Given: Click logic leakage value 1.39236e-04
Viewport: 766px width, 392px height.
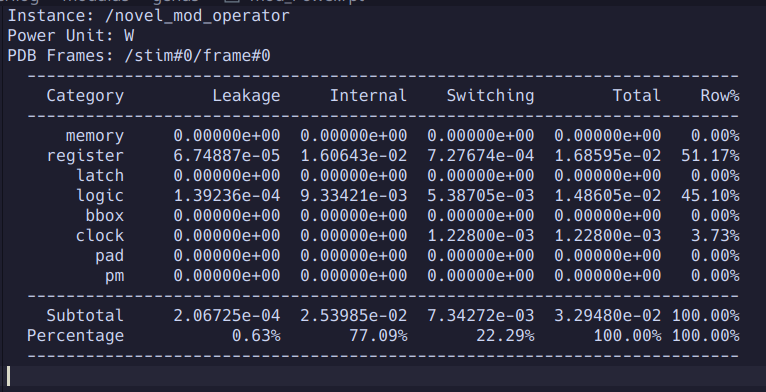Looking at the screenshot, I should tap(227, 196).
